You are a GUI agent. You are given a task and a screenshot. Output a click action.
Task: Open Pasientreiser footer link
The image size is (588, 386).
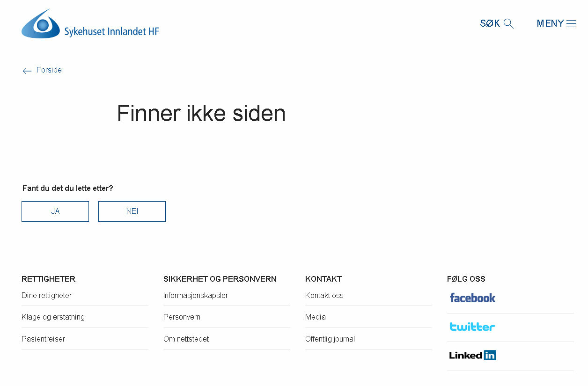click(43, 339)
